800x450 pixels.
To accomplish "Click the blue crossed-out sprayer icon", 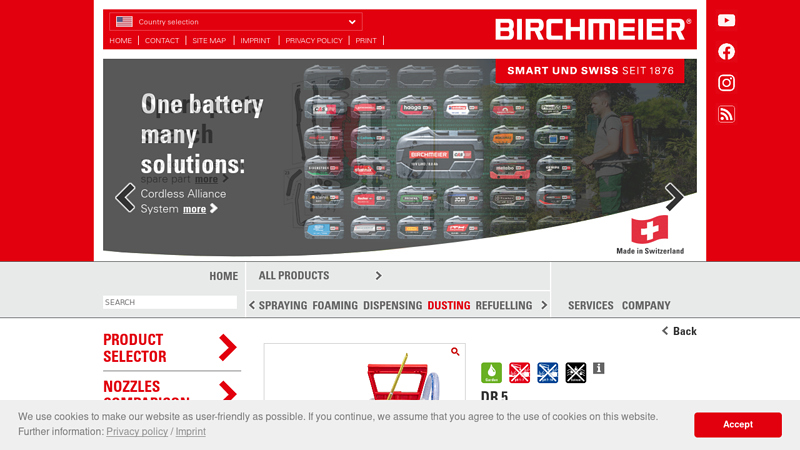I will (547, 372).
